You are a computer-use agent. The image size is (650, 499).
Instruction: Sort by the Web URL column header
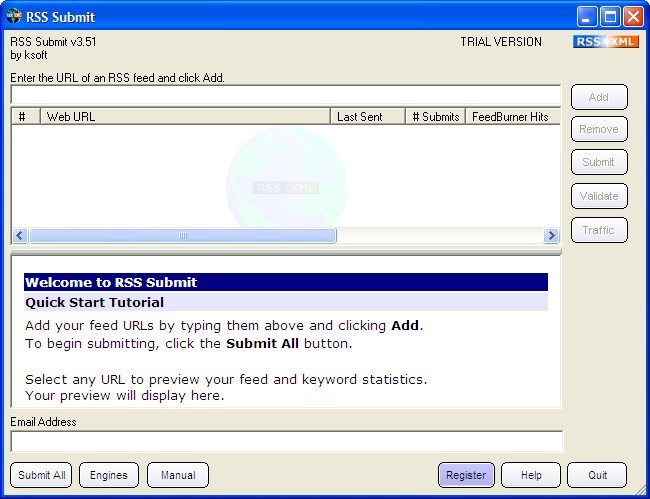click(x=185, y=116)
